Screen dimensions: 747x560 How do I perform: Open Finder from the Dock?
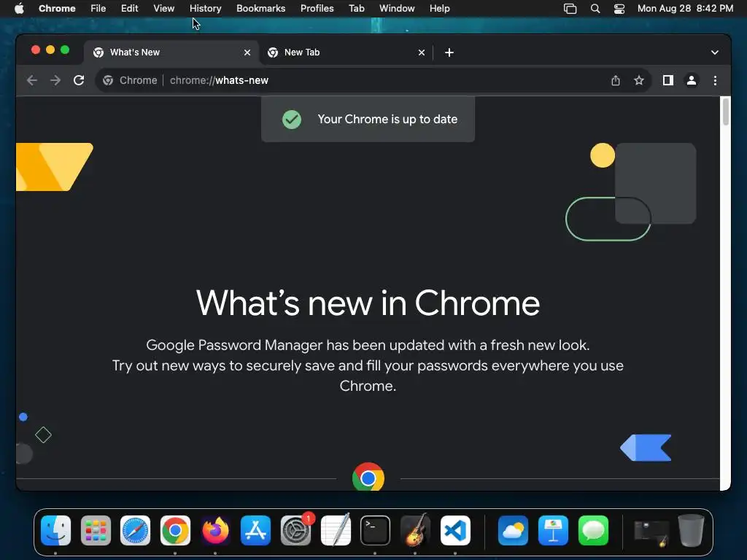55,531
